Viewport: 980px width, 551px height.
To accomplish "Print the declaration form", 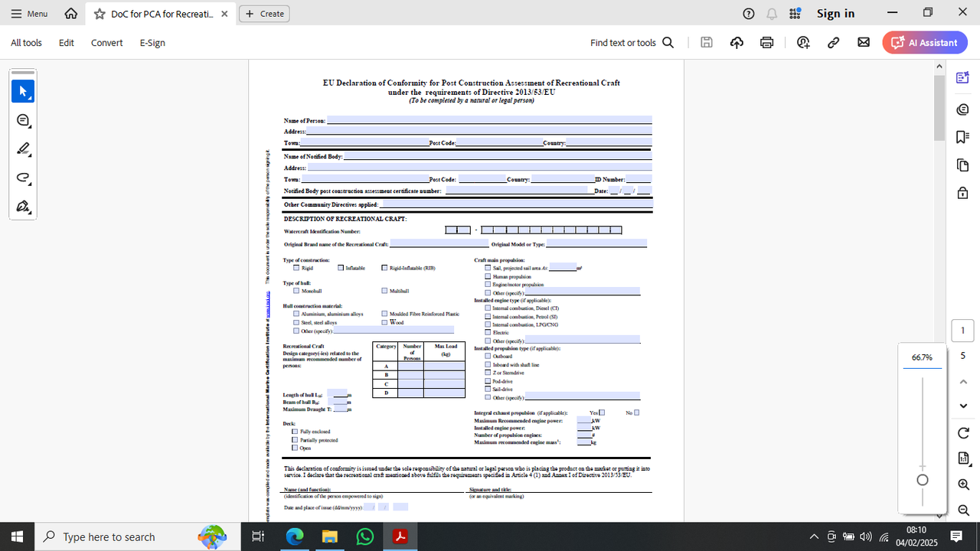I will click(766, 42).
